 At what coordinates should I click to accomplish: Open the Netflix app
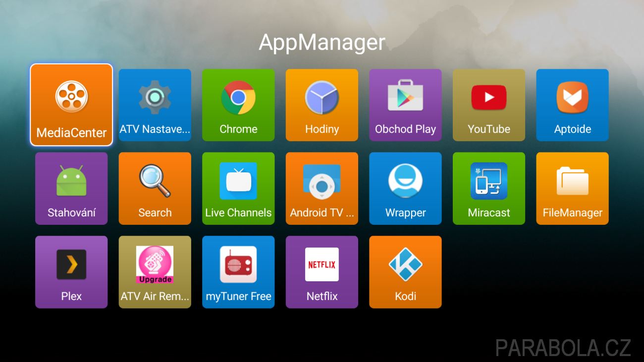[x=322, y=272]
